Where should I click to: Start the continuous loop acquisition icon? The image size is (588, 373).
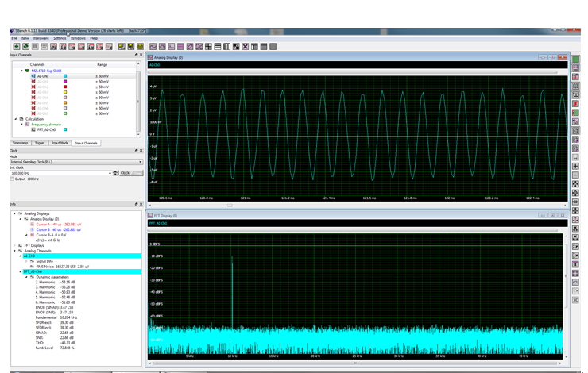[x=26, y=47]
